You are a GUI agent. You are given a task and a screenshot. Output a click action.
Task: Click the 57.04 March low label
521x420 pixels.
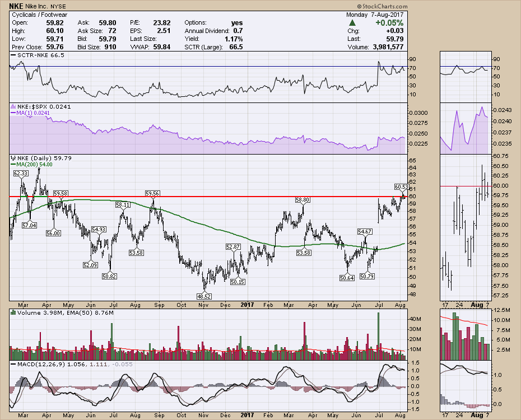[x=29, y=225]
